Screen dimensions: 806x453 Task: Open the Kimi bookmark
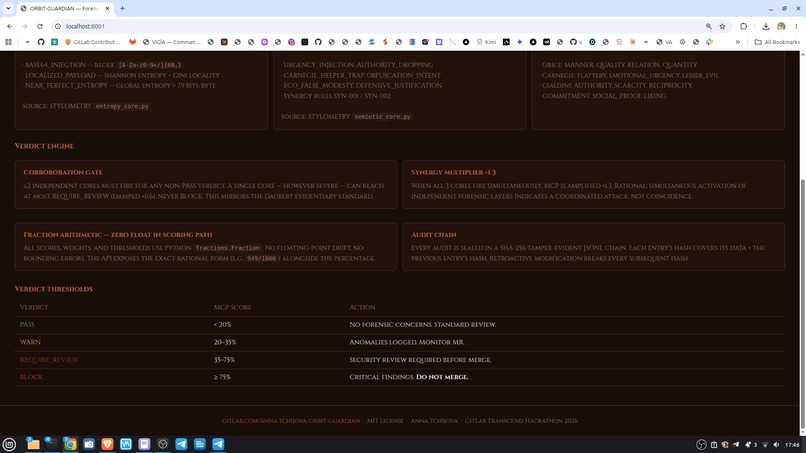(x=486, y=42)
